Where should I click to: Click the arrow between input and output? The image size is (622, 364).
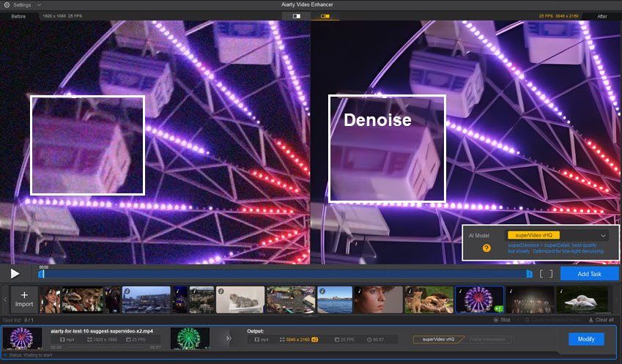coord(228,338)
